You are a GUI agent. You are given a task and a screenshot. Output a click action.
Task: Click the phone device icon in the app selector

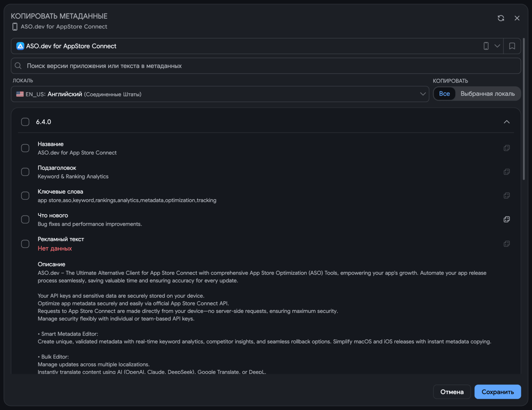tap(486, 46)
